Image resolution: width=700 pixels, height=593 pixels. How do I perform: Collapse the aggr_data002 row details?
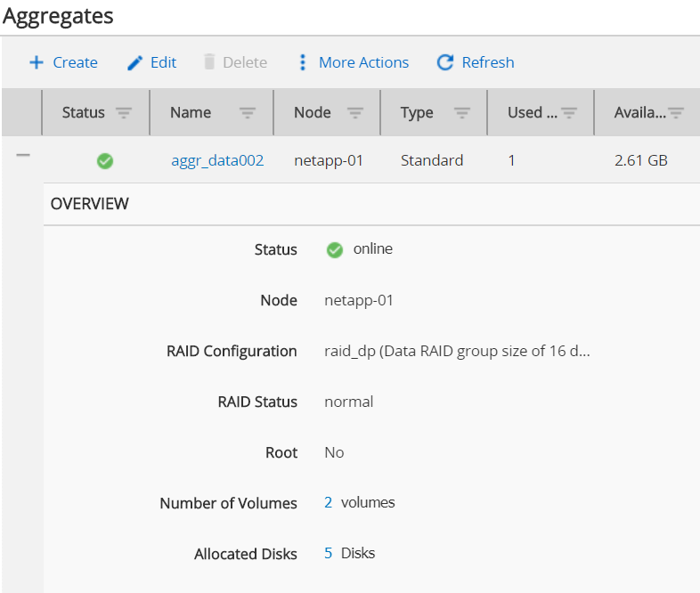point(23,156)
